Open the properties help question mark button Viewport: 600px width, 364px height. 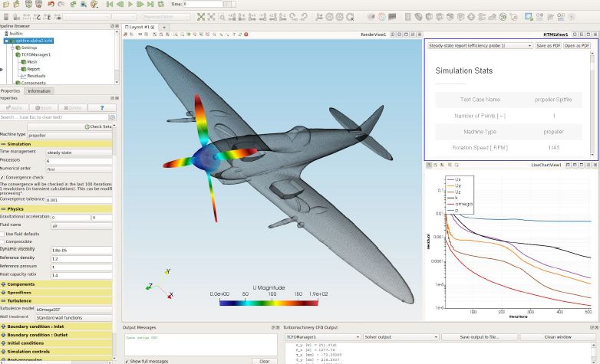coord(102,108)
